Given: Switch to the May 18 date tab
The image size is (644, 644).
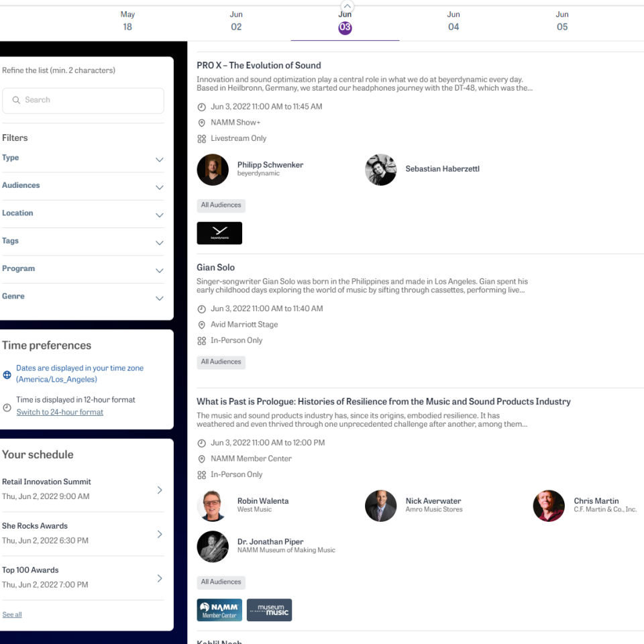Looking at the screenshot, I should coord(127,21).
